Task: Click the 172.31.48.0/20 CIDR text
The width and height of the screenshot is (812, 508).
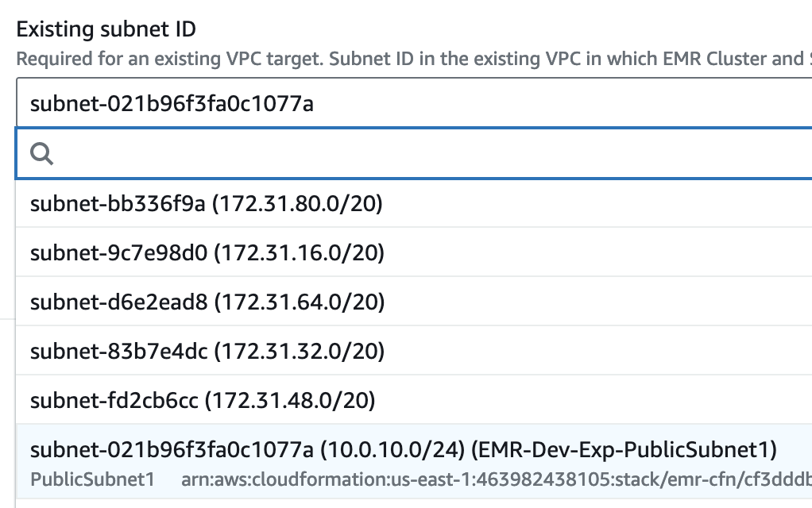Action: coord(290,400)
